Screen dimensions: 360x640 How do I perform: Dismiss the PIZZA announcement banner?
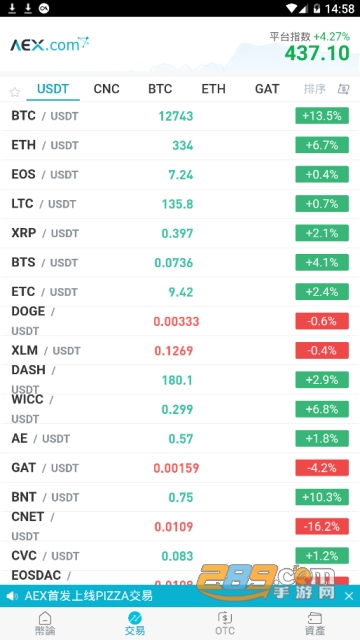click(349, 596)
